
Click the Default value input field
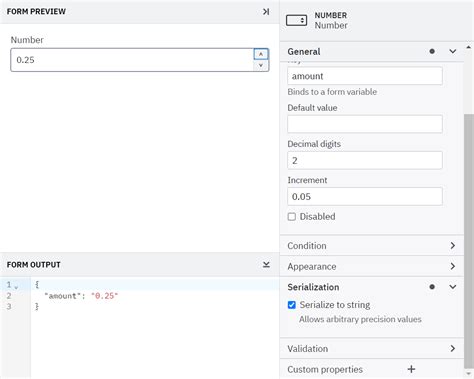(365, 124)
